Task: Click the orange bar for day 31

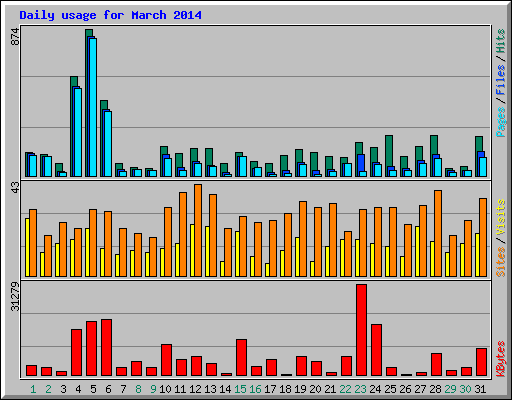Action: pos(483,237)
